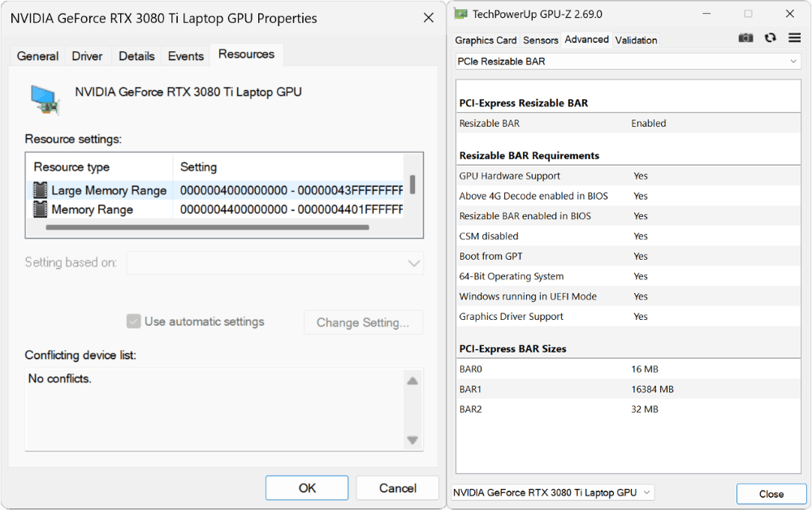This screenshot has width=812, height=510.
Task: Select Windows running in UEFI Mode row
Action: click(628, 296)
